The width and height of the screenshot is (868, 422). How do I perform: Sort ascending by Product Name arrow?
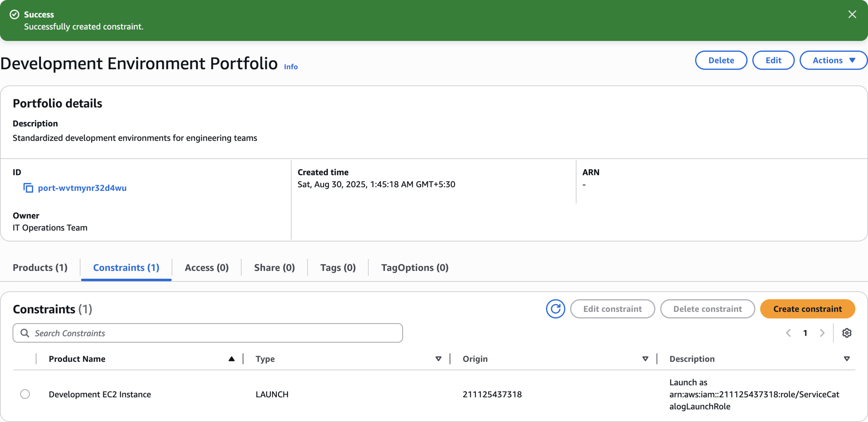tap(232, 359)
